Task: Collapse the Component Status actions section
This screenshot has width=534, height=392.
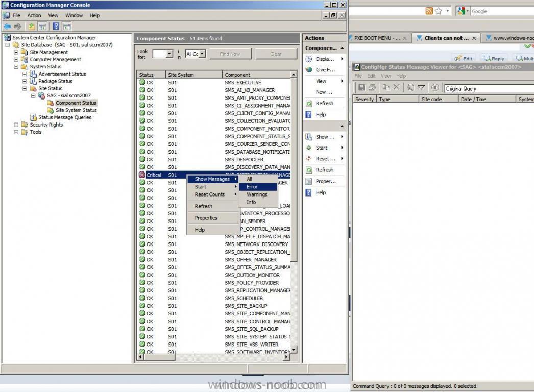Action: point(342,48)
